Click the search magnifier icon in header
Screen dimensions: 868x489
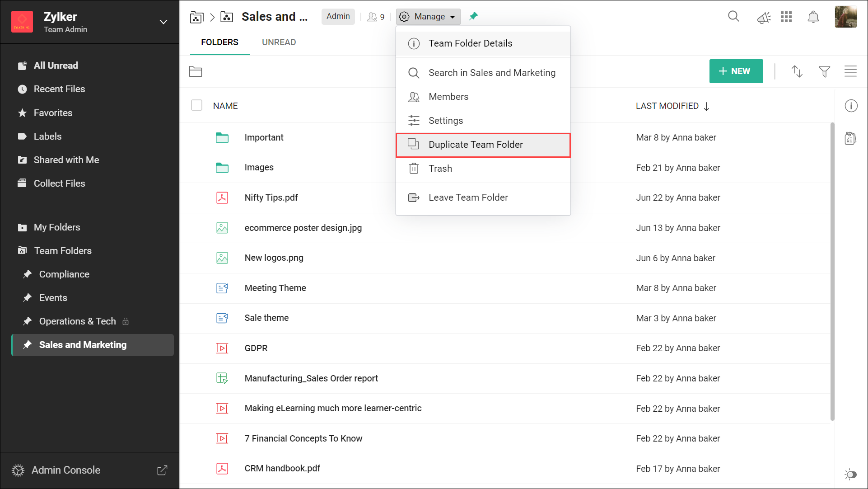[x=733, y=17]
